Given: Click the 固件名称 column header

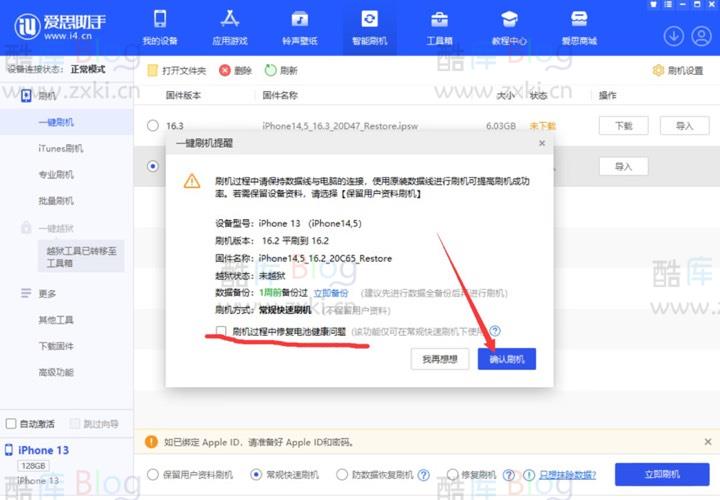Looking at the screenshot, I should pos(280,95).
